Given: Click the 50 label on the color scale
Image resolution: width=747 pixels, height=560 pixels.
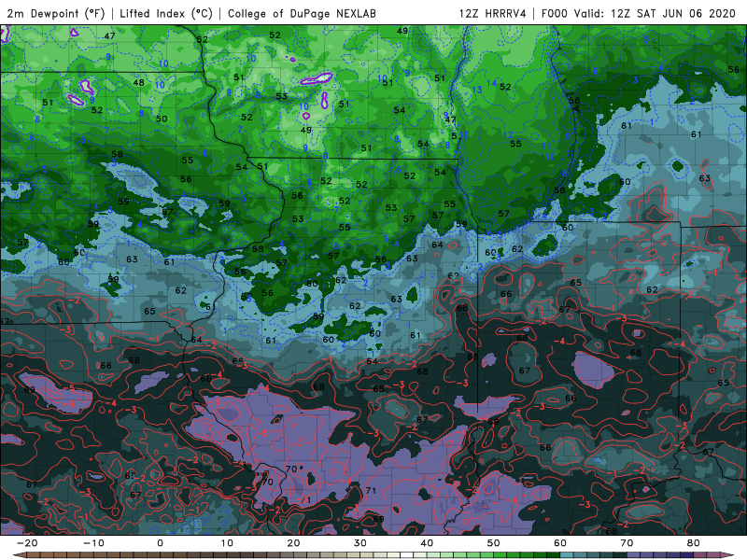Looking at the screenshot, I should coord(494,543).
